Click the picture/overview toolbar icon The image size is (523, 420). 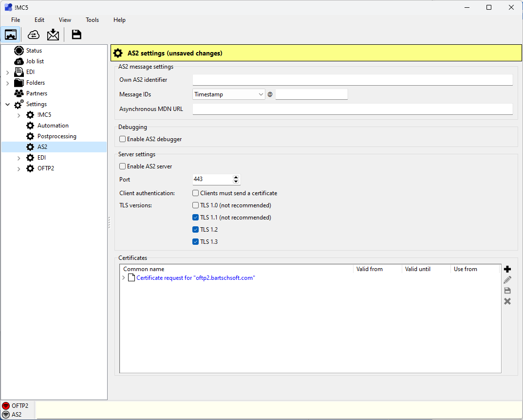tap(11, 35)
